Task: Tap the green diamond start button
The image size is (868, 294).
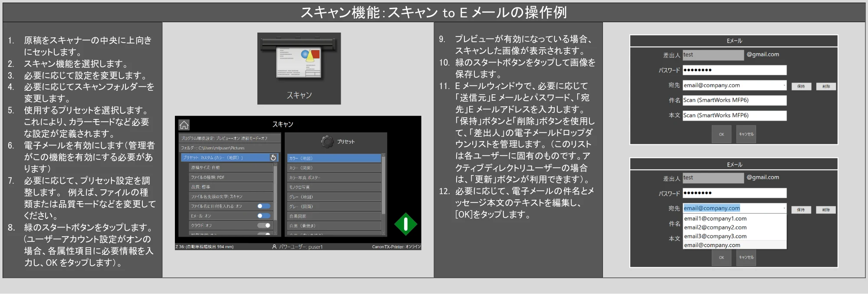Action: tap(405, 224)
